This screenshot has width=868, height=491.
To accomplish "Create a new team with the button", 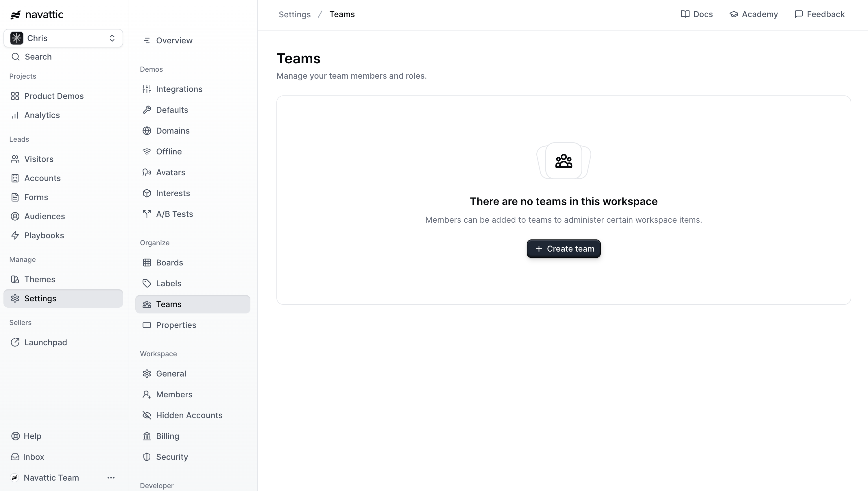I will coord(564,249).
